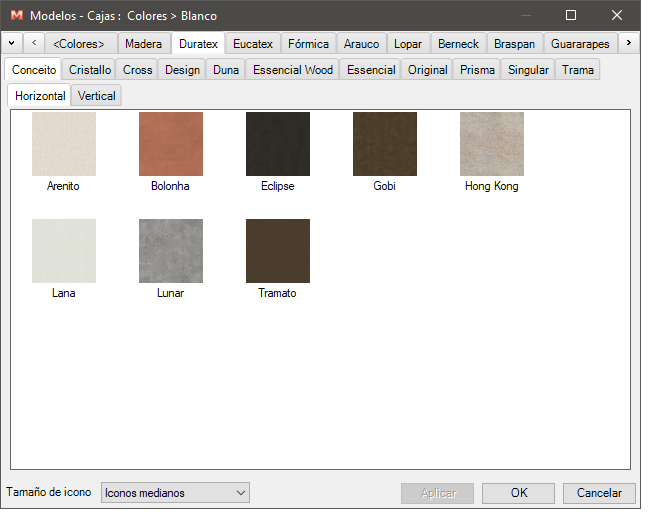Select the Arenito color swatch
The image size is (658, 517).
(64, 144)
